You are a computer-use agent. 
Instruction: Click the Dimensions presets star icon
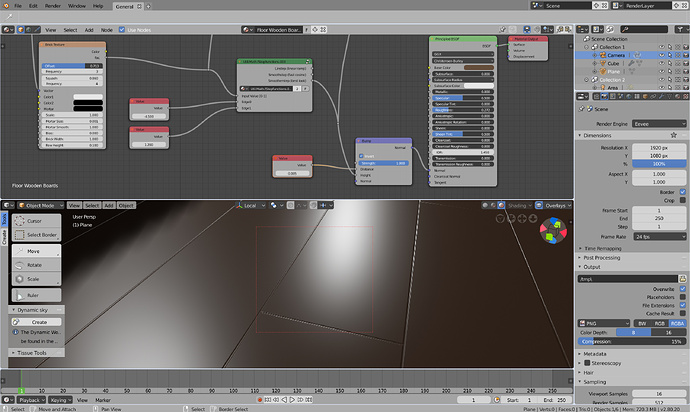[673, 135]
